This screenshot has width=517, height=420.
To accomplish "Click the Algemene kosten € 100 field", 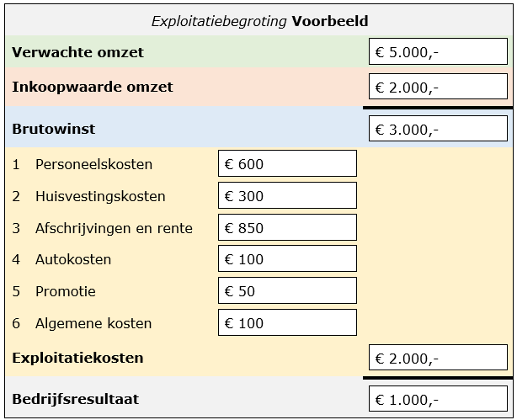I will (x=286, y=323).
